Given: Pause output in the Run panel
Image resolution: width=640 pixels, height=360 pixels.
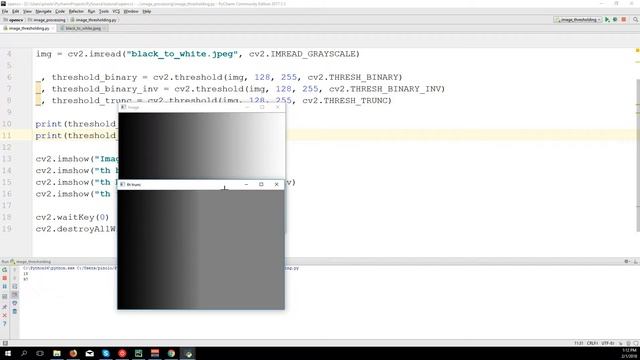Looking at the screenshot, I should pos(4,287).
